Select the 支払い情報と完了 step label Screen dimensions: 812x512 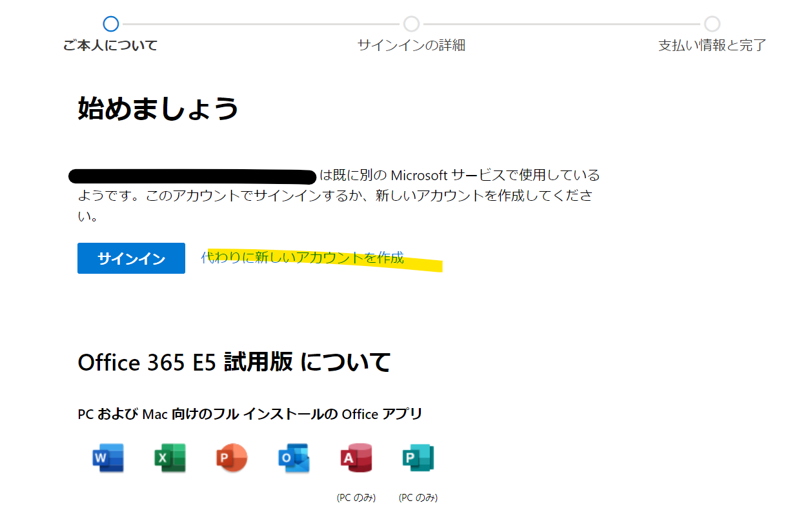click(712, 45)
